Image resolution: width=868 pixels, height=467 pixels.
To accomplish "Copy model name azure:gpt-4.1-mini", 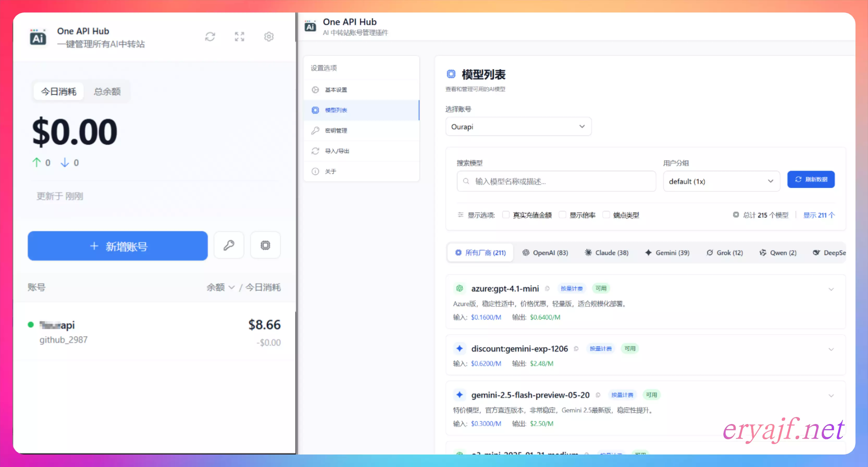I will (547, 288).
